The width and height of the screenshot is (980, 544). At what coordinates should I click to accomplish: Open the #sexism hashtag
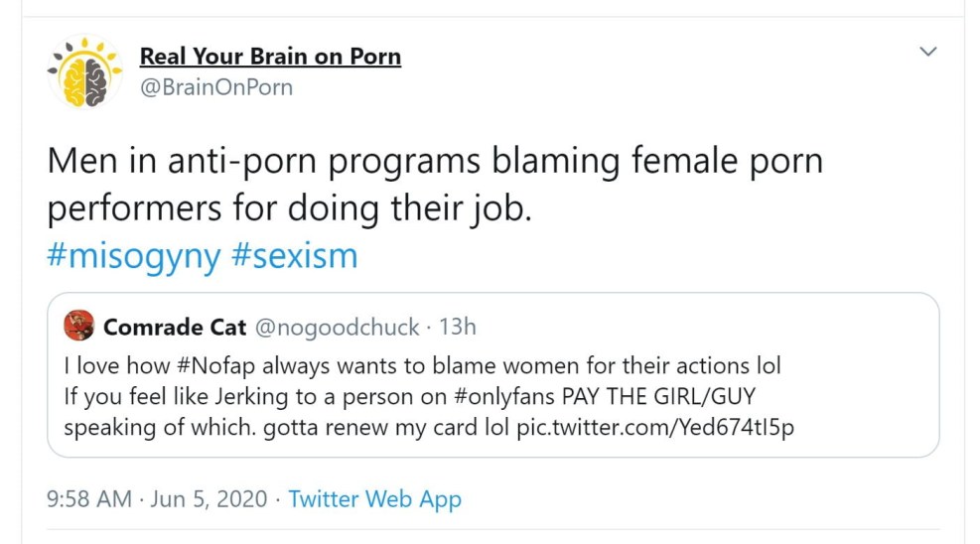[x=293, y=256]
